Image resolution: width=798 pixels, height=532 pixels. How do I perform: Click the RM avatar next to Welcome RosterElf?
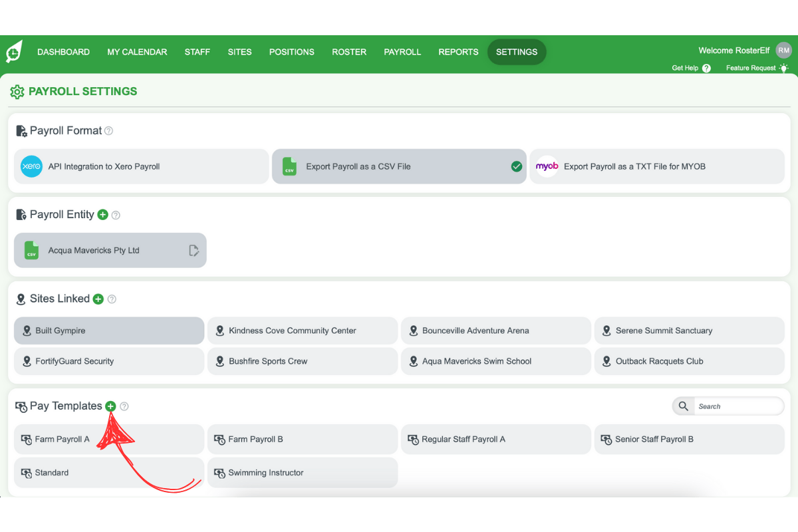(783, 50)
